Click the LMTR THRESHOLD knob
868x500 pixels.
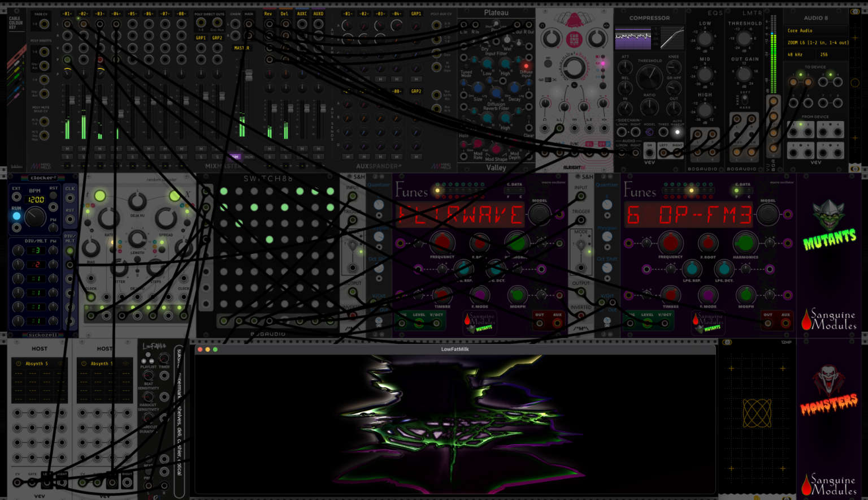pos(744,38)
